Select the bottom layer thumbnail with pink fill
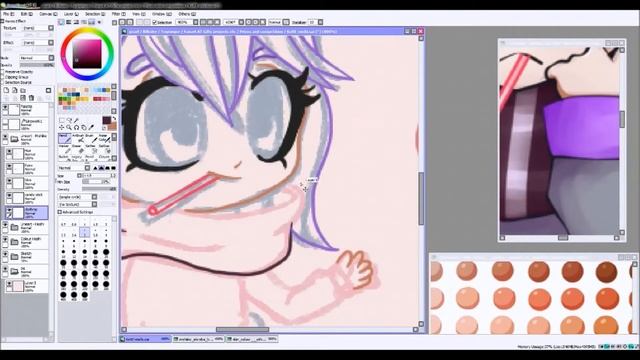Viewport: 640px width, 360px height. pos(18,286)
